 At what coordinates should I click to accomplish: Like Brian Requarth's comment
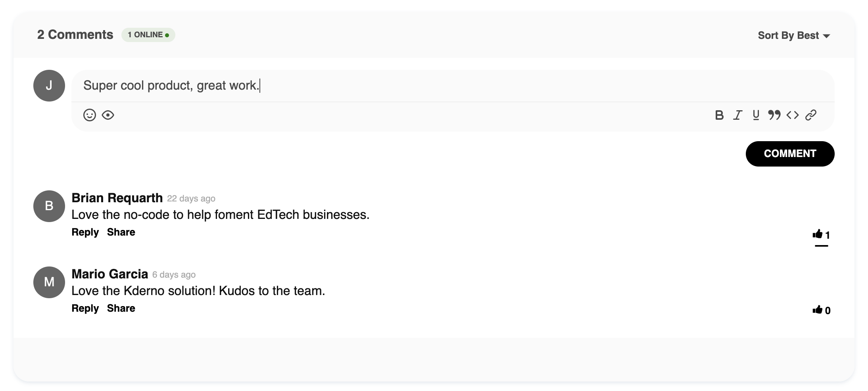(x=818, y=234)
